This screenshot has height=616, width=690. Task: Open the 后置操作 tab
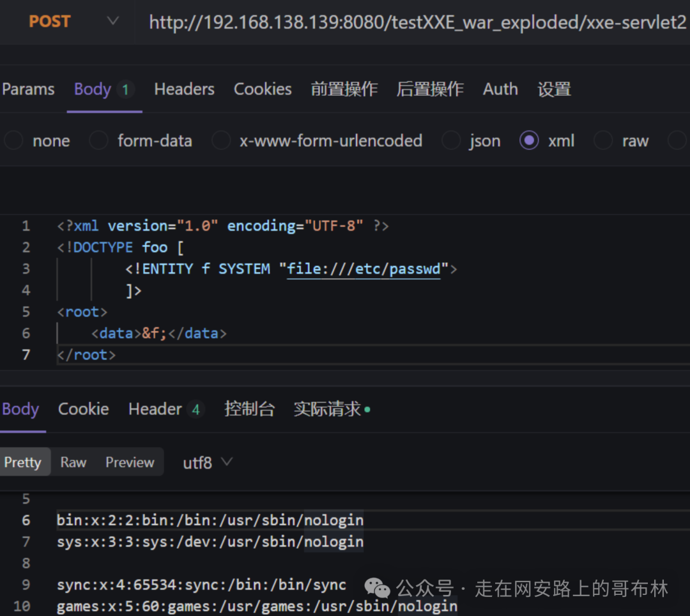430,89
